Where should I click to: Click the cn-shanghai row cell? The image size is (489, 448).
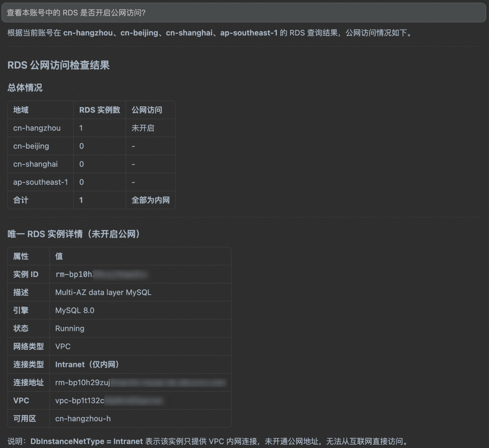click(35, 164)
